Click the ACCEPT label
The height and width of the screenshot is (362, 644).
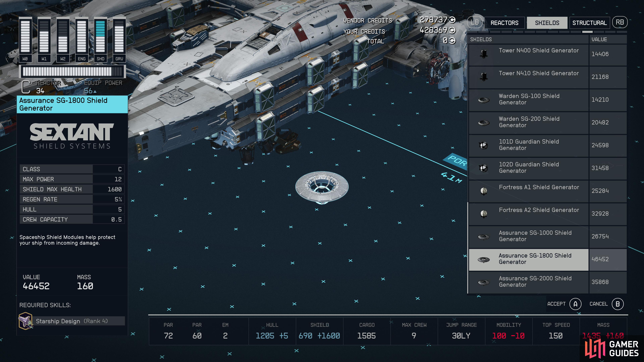556,304
